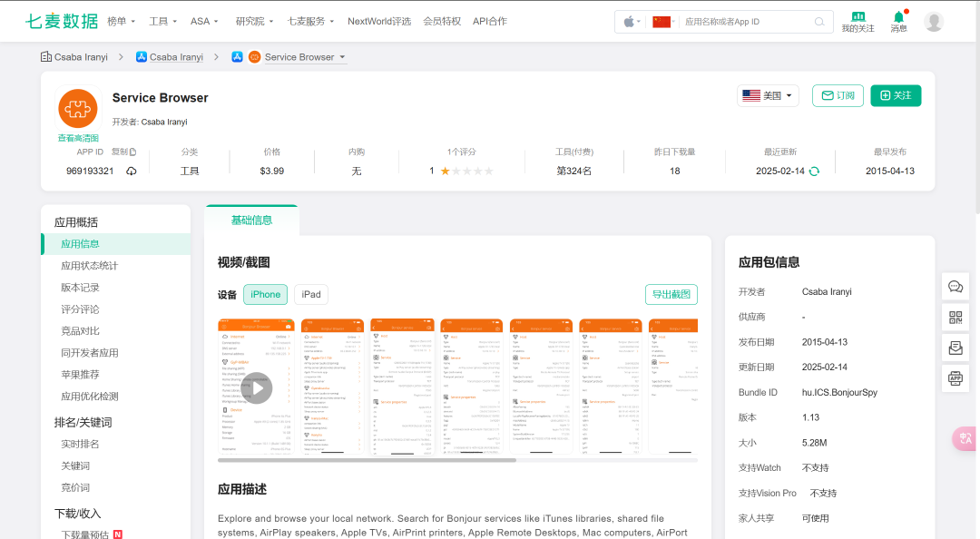
Task: Open the 榜单 menu
Action: [x=122, y=21]
